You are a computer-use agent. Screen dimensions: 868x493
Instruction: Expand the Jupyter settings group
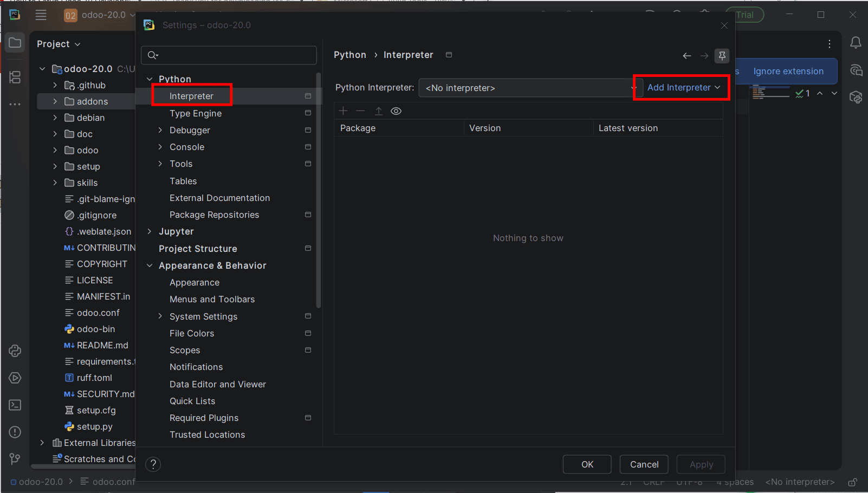coord(150,231)
